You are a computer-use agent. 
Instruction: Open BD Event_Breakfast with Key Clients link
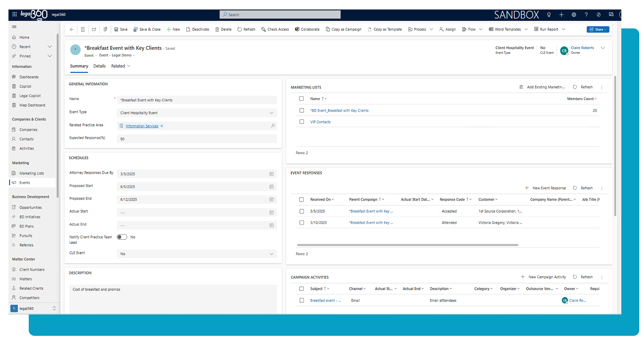[x=339, y=111]
